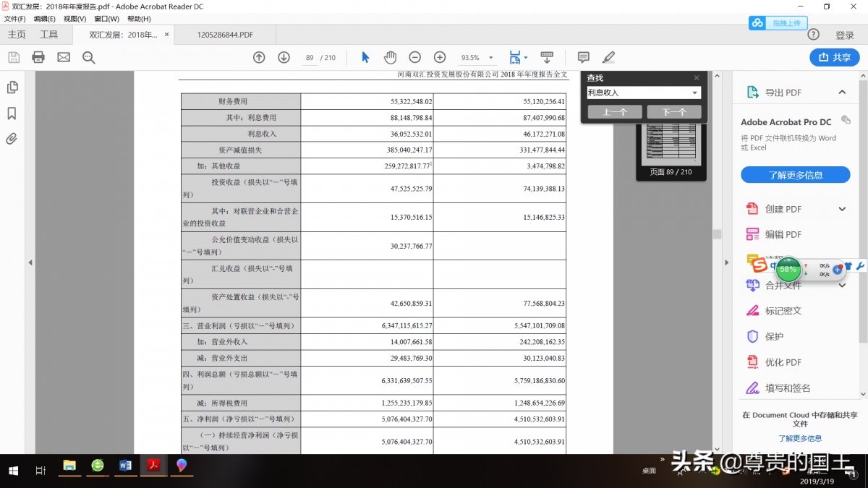The width and height of the screenshot is (868, 488).
Task: Click the page number input field
Action: pos(310,58)
